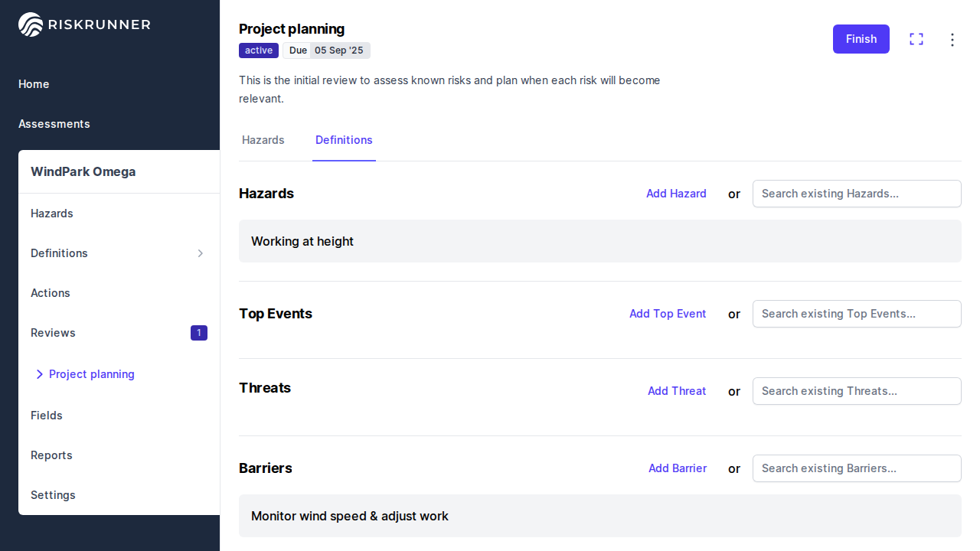This screenshot has width=980, height=551.
Task: Go to Assessments in the sidebar
Action: [54, 124]
